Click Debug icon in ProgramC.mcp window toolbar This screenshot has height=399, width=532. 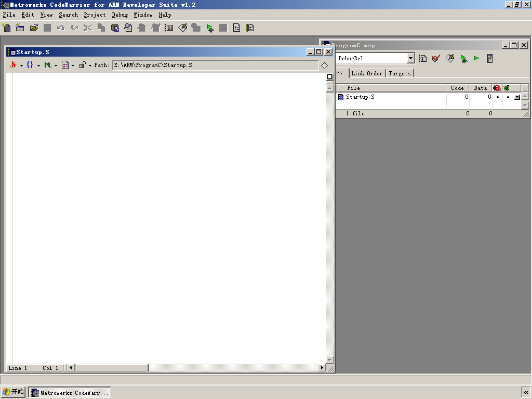click(x=463, y=59)
